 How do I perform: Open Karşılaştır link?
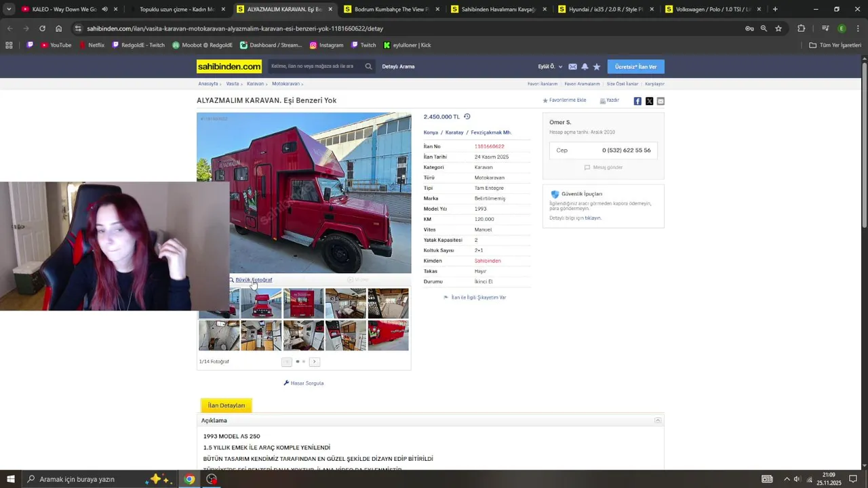[x=654, y=84]
